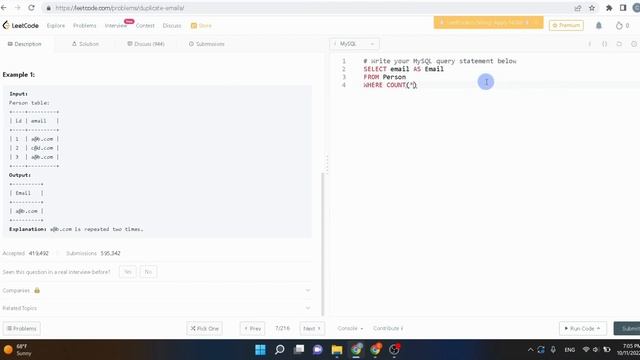Open the MySQL language dropdown

click(354, 44)
